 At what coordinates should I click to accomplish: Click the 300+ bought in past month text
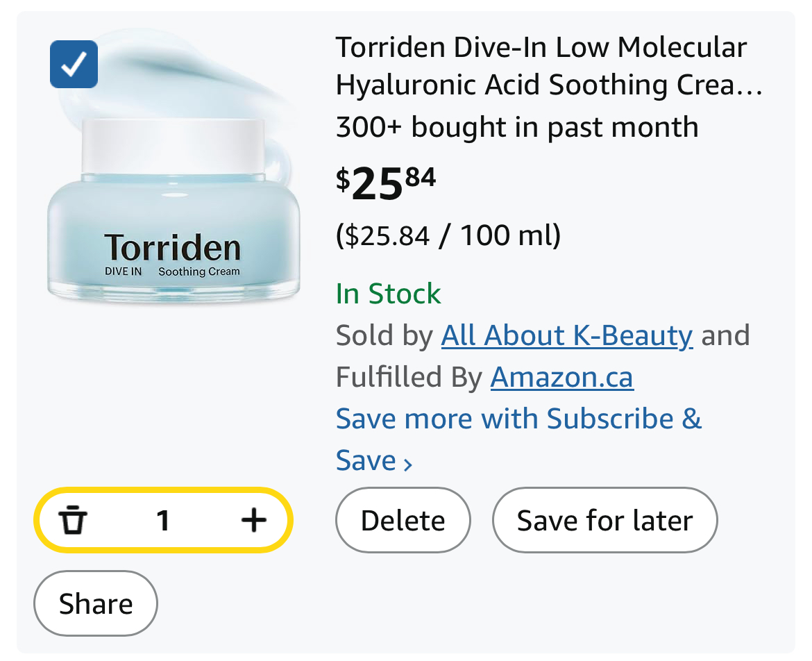516,127
